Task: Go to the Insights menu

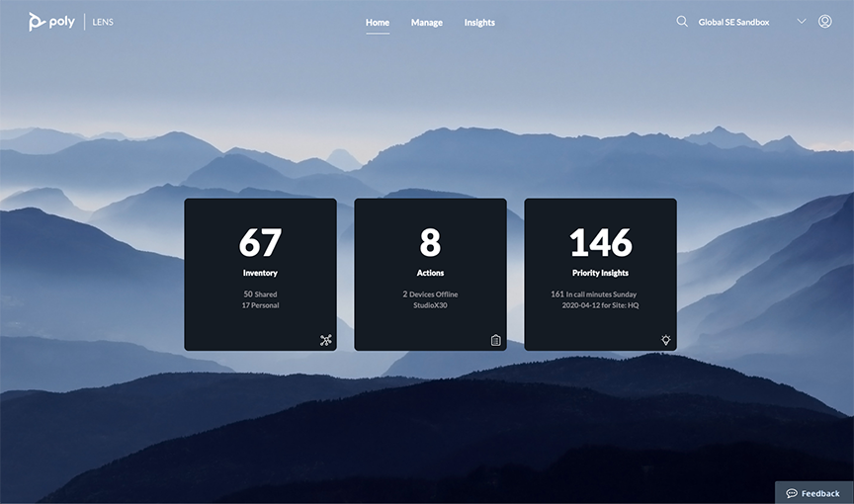Action: (479, 23)
